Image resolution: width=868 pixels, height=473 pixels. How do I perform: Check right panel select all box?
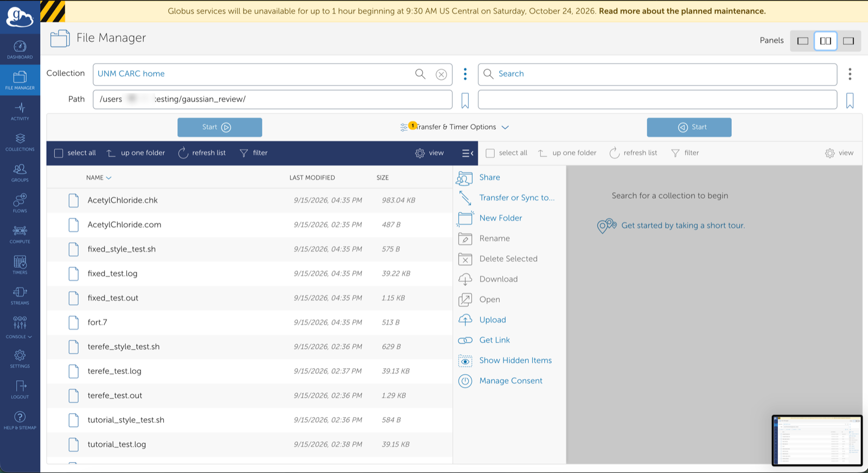point(490,153)
